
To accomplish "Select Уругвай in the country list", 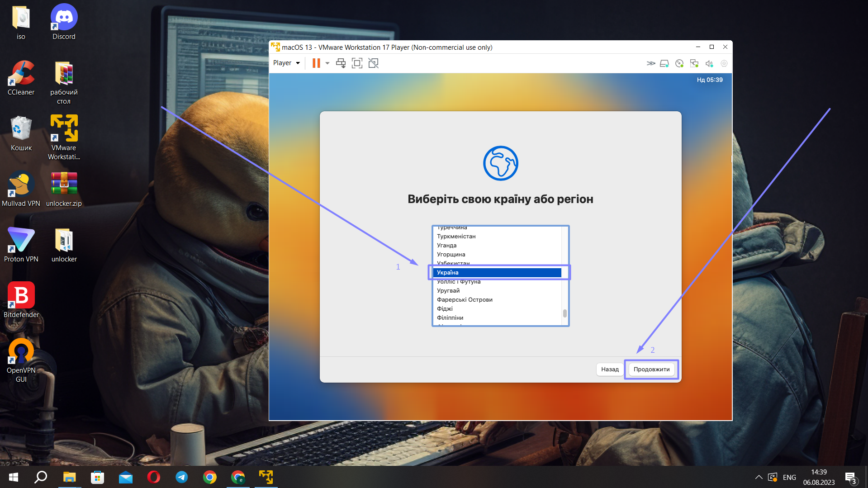I will (497, 290).
